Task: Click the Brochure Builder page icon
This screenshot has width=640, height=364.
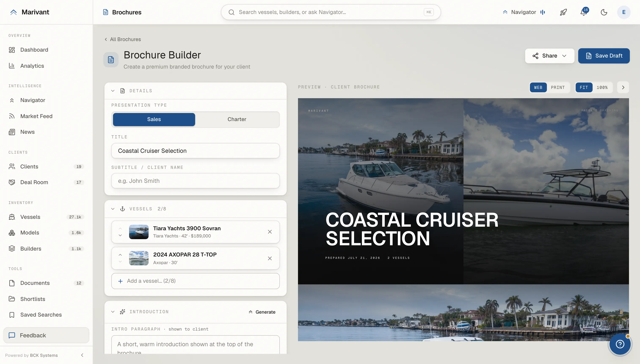Action: (x=111, y=59)
